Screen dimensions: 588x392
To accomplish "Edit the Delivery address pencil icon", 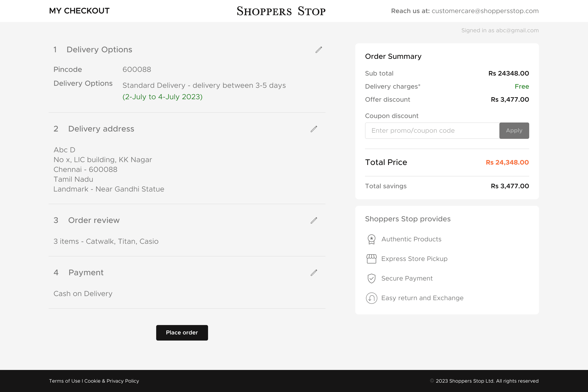I will (x=314, y=129).
